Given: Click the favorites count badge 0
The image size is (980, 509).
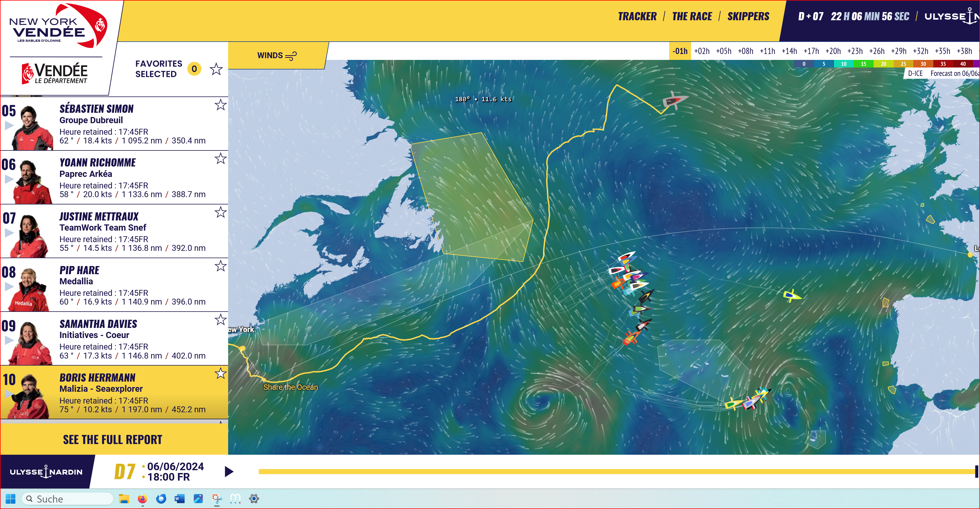Looking at the screenshot, I should [x=194, y=69].
